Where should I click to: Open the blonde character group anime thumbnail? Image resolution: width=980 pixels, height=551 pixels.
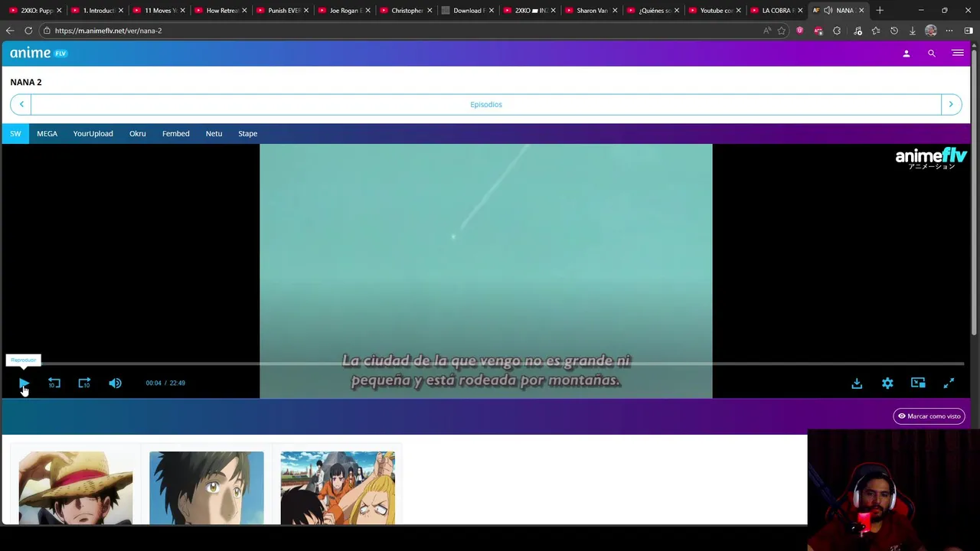[338, 487]
